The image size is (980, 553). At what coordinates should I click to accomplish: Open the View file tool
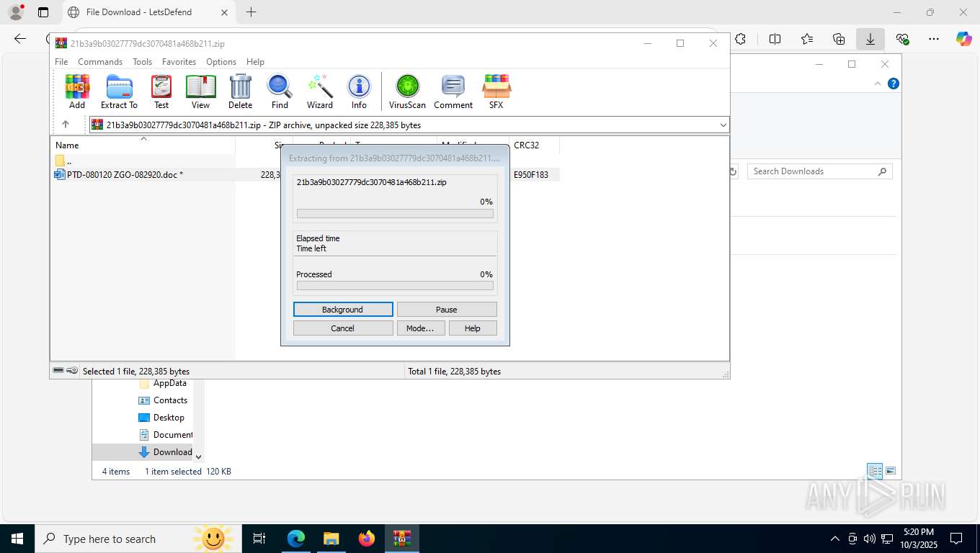pyautogui.click(x=200, y=91)
